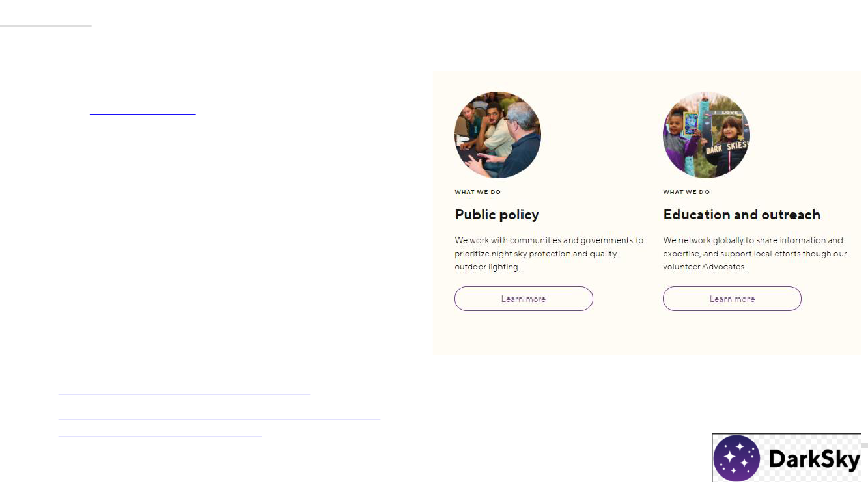
Task: Click the gray horizontal line at top left
Action: (46, 25)
